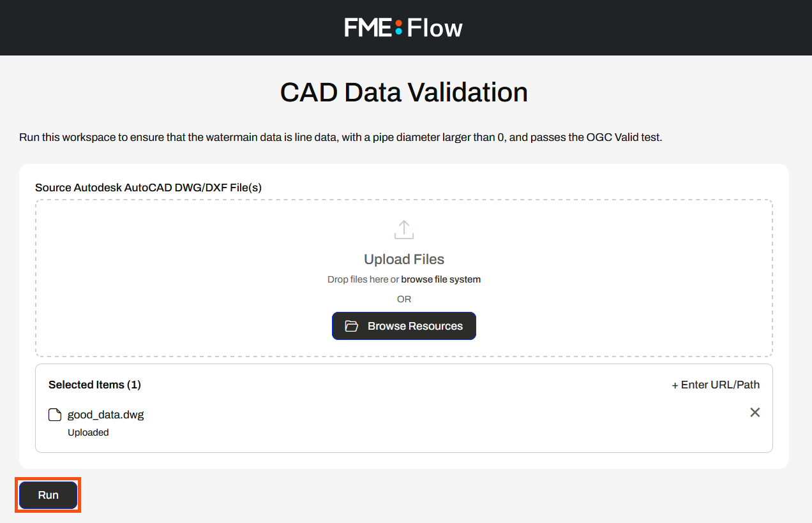Click '+ Enter URL/Path' link
Image resolution: width=812 pixels, height=523 pixels.
pyautogui.click(x=716, y=385)
